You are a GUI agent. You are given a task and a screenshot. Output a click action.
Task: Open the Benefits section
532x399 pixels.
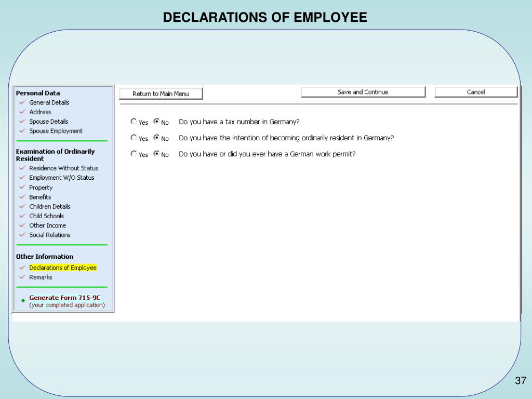pos(40,197)
